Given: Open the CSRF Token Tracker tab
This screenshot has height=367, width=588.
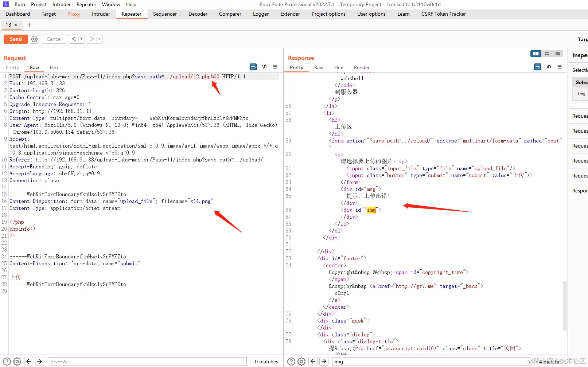Looking at the screenshot, I should coord(444,14).
